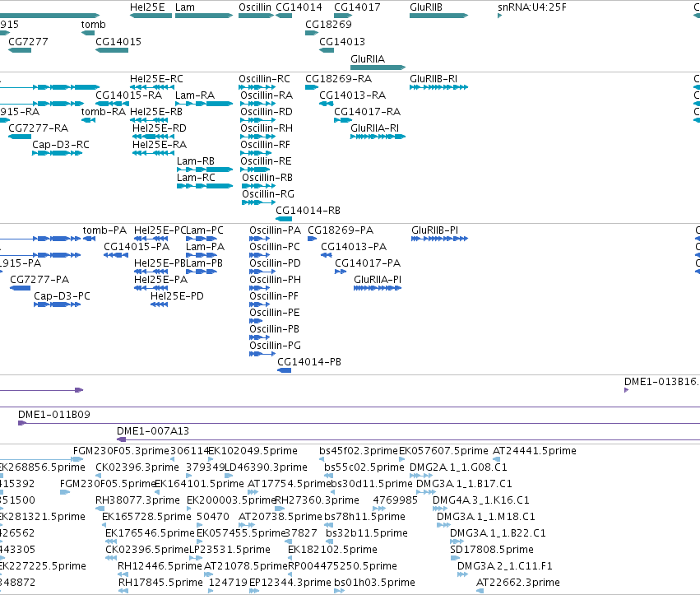Click the GluRIIA-PI protein feature
The image size is (700, 595).
(x=378, y=288)
